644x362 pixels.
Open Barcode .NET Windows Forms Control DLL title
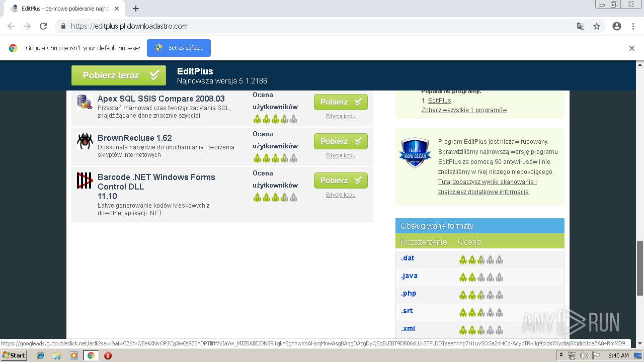[156, 187]
